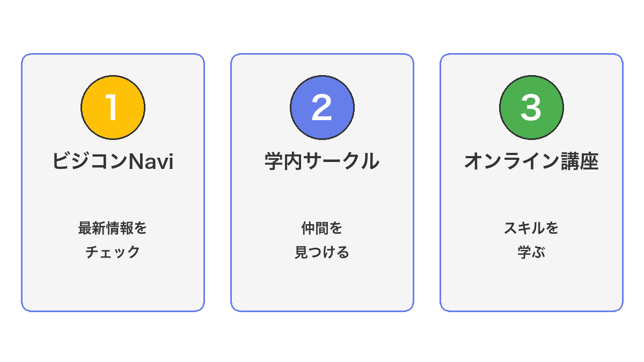Click the スキルを text line
The width and height of the screenshot is (644, 362).
click(x=531, y=228)
